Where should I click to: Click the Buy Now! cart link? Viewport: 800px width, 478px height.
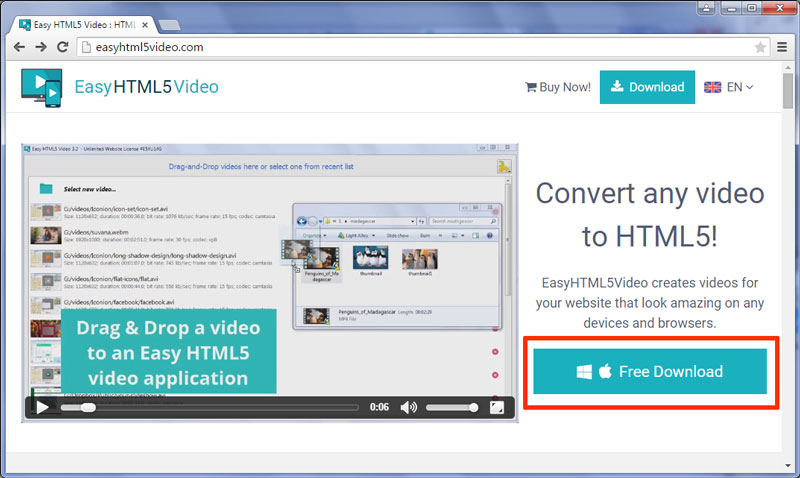tap(558, 87)
